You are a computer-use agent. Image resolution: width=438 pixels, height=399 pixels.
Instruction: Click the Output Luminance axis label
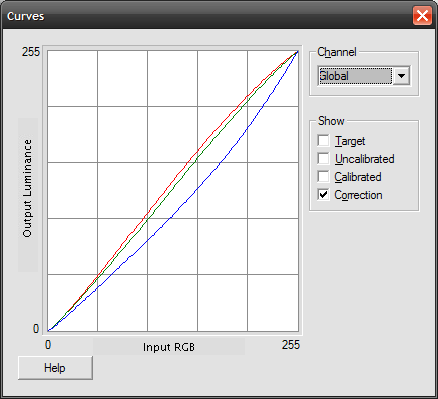(x=27, y=188)
